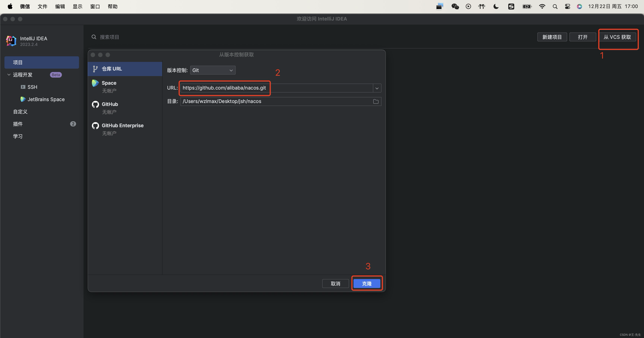Screen dimensions: 644x338
Task: Open the 文件 menu
Action: (x=43, y=7)
